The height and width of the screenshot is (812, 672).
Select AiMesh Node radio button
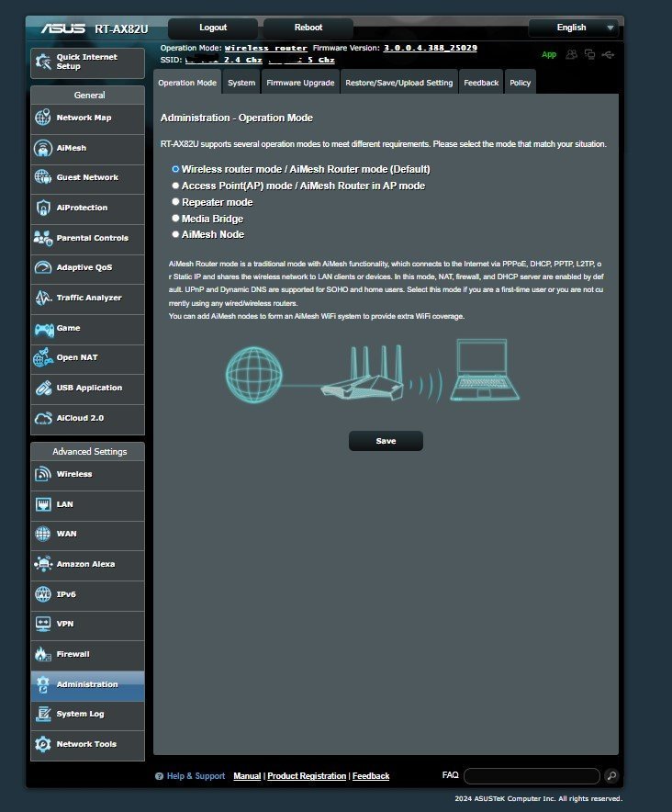[x=175, y=234]
